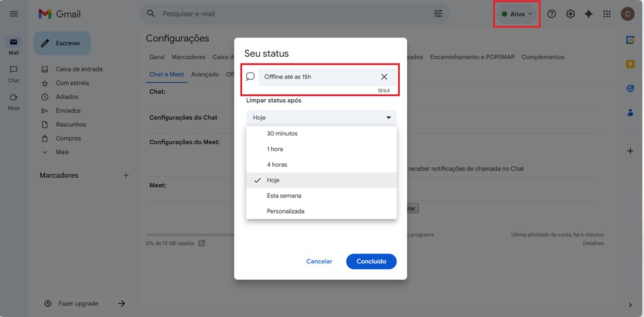Collapse side panel arrow at bottom right
The width and height of the screenshot is (644, 317).
(630, 305)
